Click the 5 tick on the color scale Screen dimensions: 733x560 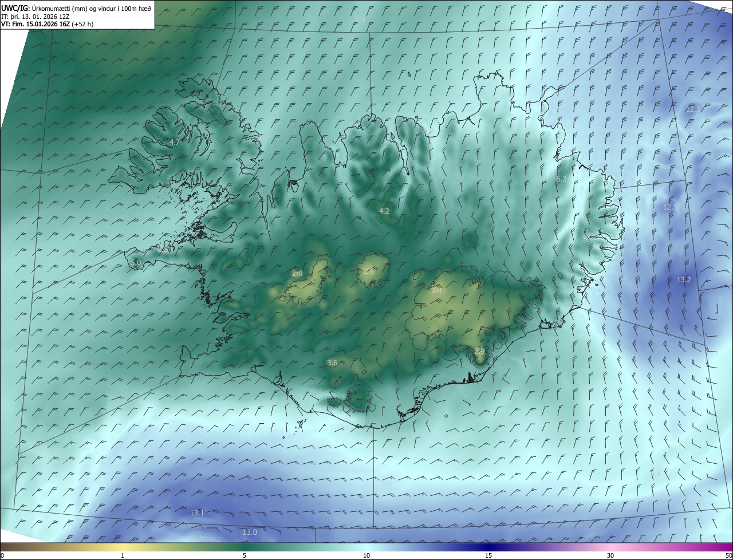[245, 555]
